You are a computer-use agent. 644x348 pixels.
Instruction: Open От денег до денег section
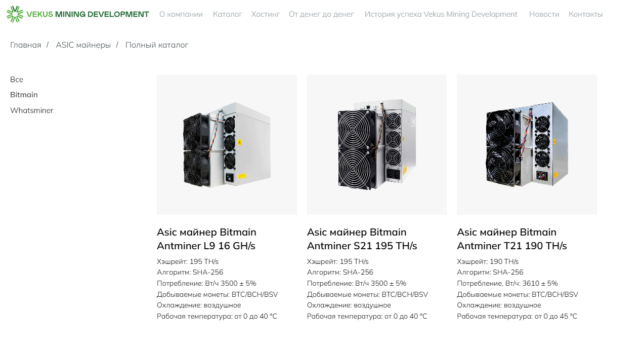point(321,14)
